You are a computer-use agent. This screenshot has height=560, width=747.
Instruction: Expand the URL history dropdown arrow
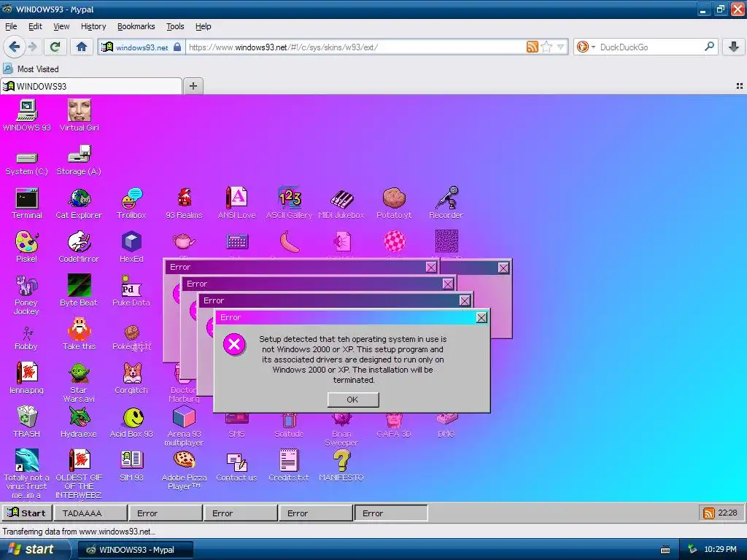coord(561,47)
